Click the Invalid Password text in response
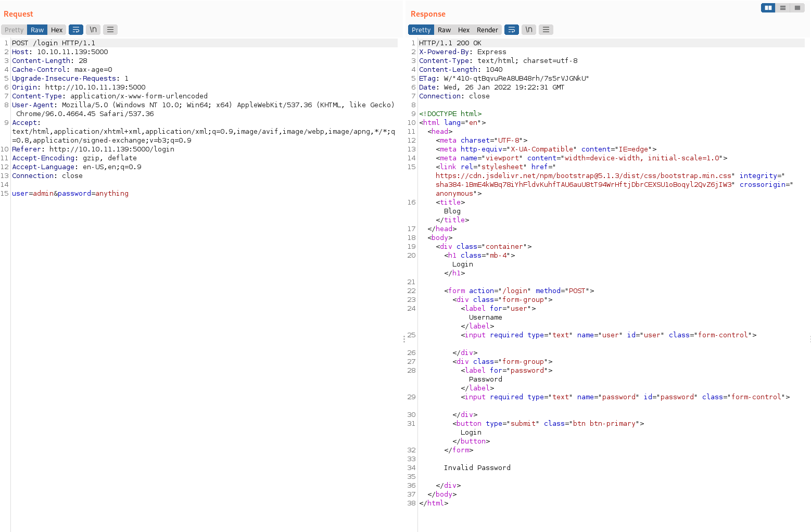 pyautogui.click(x=477, y=467)
